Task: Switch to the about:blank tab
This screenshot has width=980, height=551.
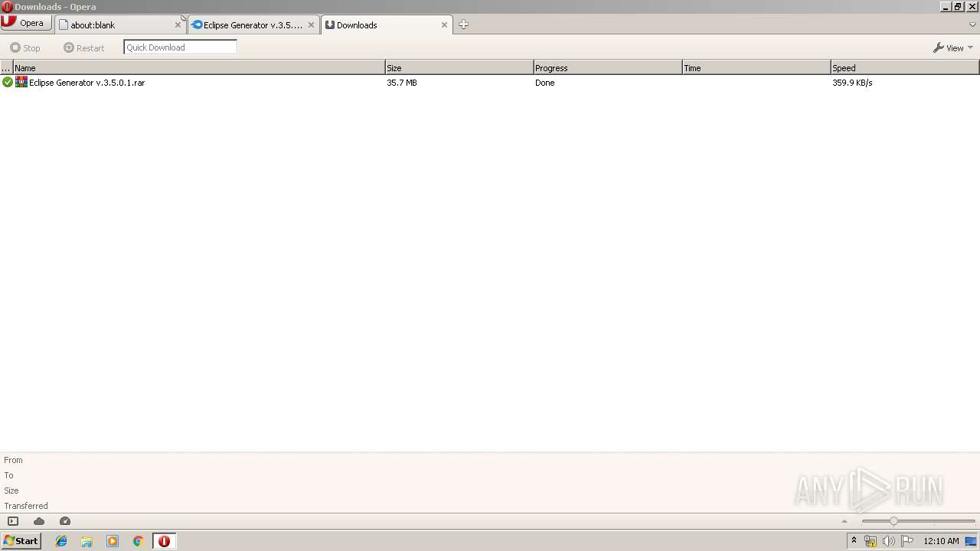Action: tap(120, 25)
